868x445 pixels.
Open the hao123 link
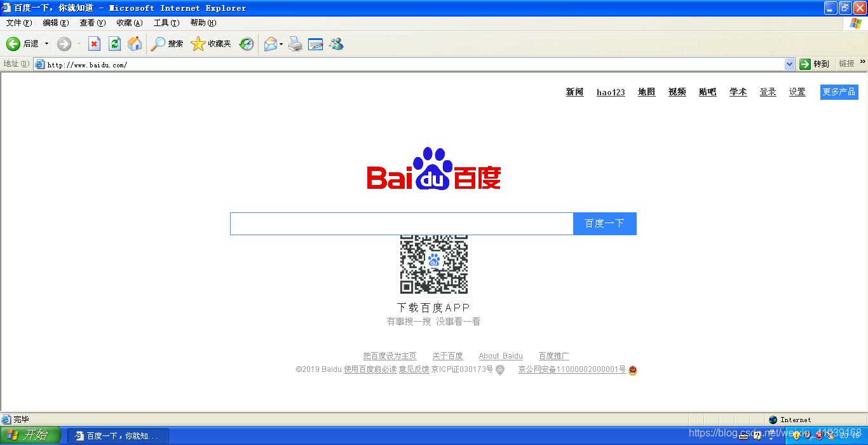point(611,92)
